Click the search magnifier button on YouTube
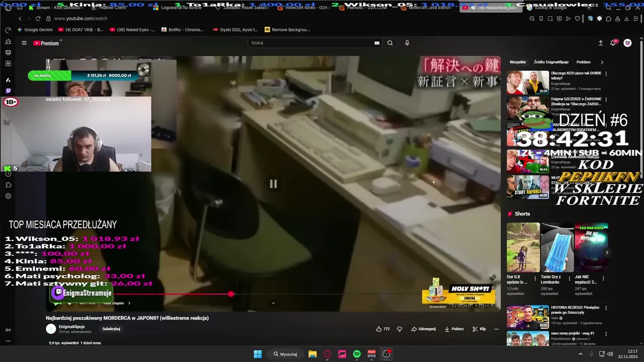Screen dimensions: 644x362 (x=390, y=43)
